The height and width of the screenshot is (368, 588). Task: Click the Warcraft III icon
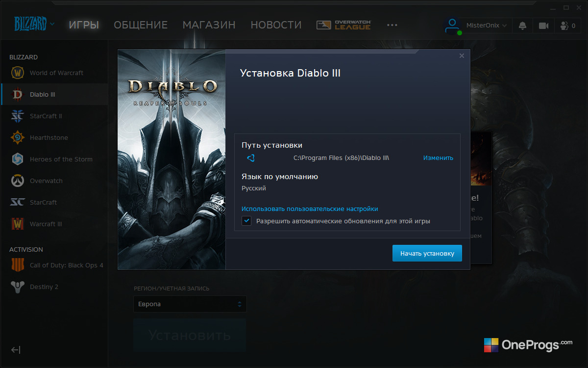[18, 224]
